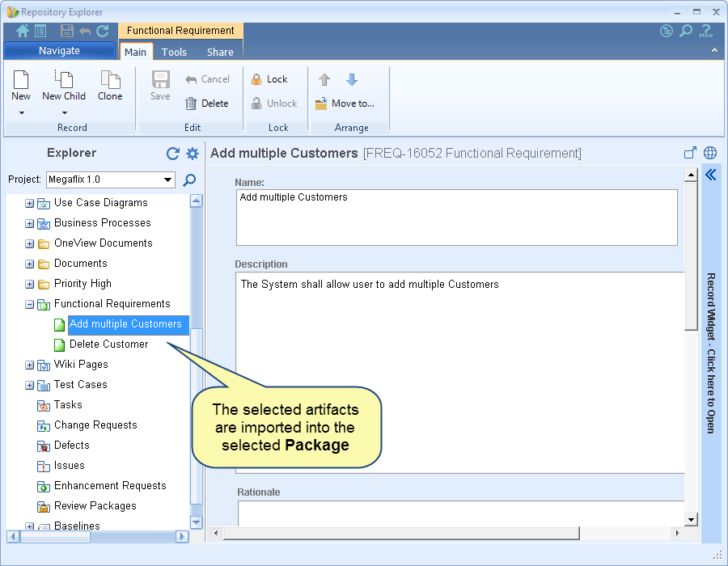Click in the Description text area

460,373
